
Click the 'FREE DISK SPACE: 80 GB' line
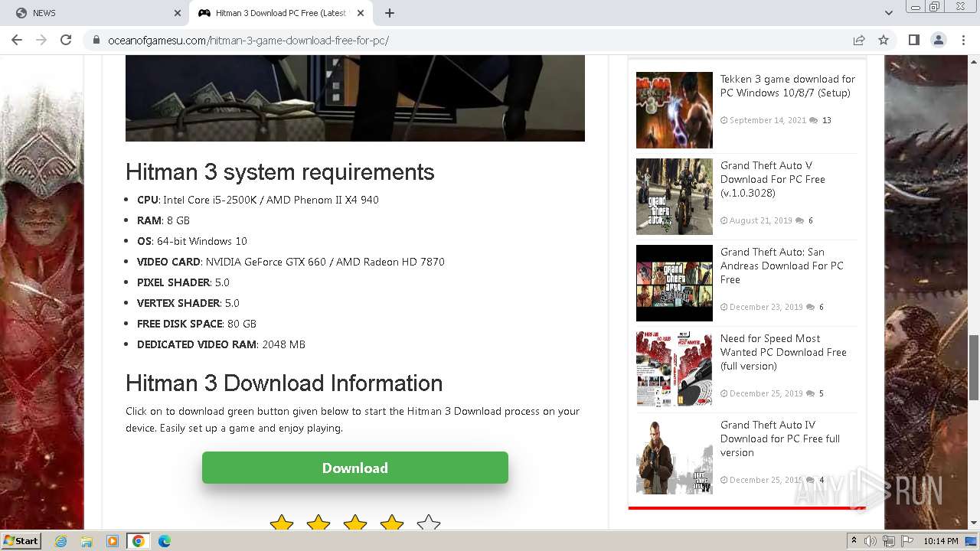point(197,324)
